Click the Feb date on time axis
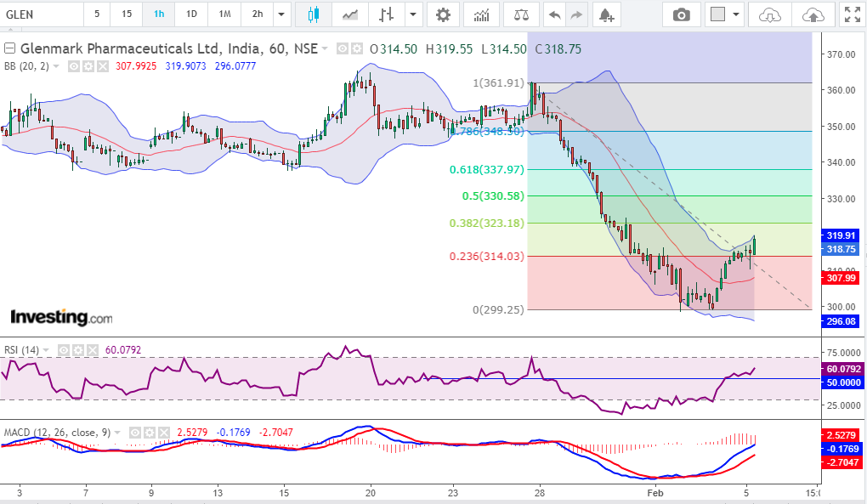This screenshot has width=867, height=504. pos(655,493)
